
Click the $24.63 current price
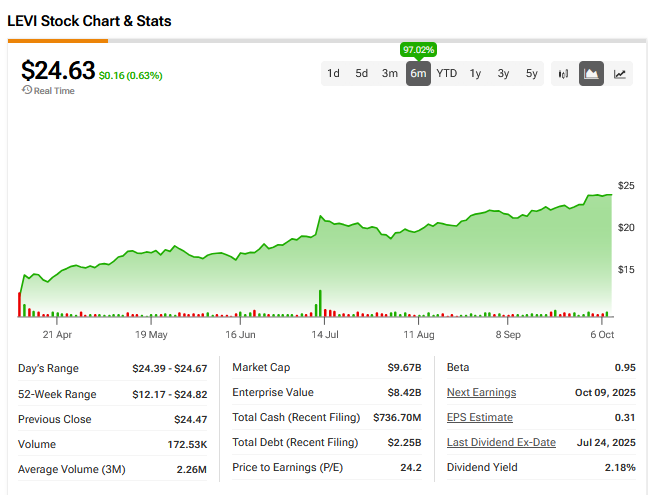pos(58,70)
